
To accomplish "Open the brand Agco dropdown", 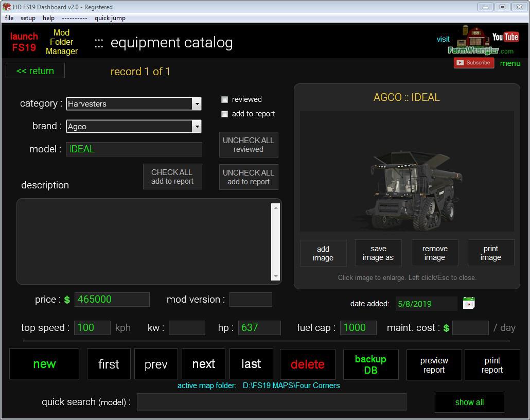I will click(197, 127).
